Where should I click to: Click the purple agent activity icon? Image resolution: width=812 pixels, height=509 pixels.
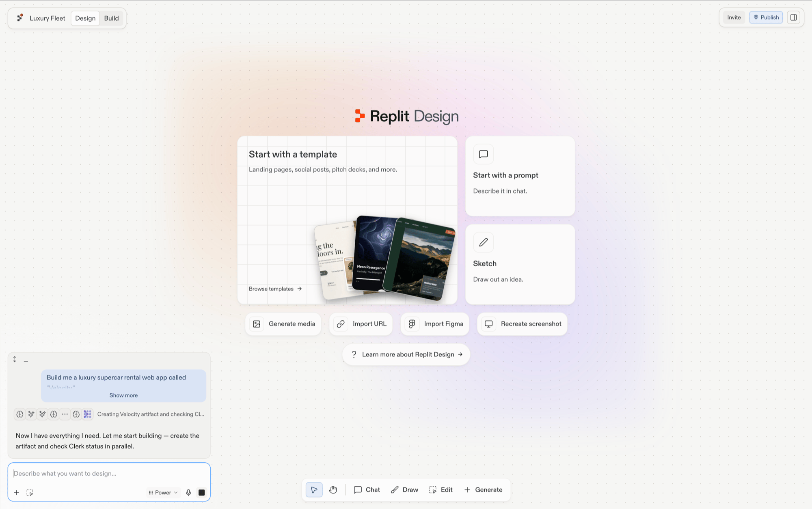pyautogui.click(x=88, y=414)
